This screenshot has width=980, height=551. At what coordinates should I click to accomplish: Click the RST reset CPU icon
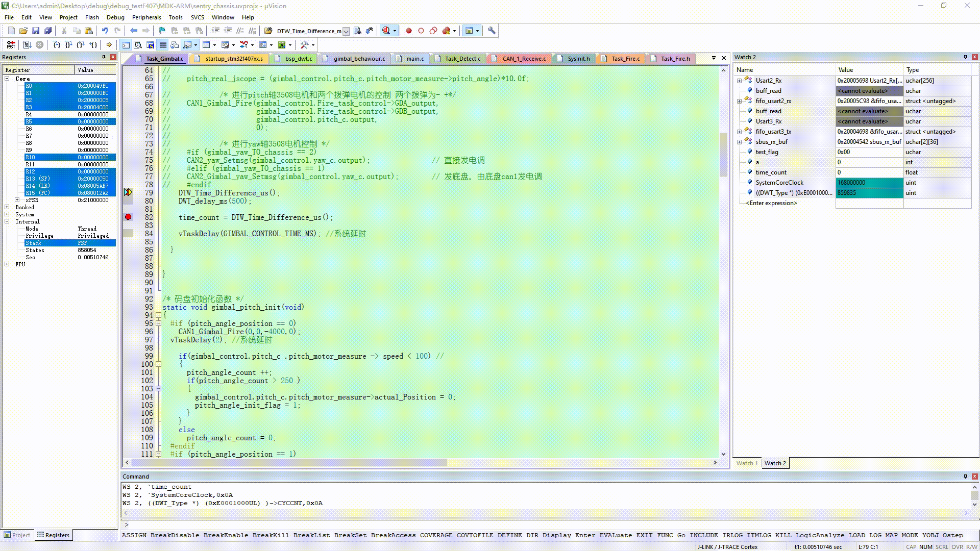click(11, 45)
